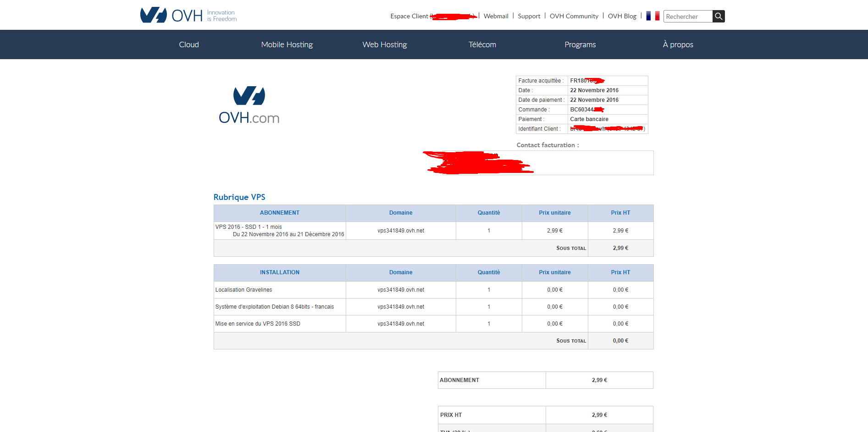
Task: Click the OVH.com logo on the invoice
Action: (249, 105)
